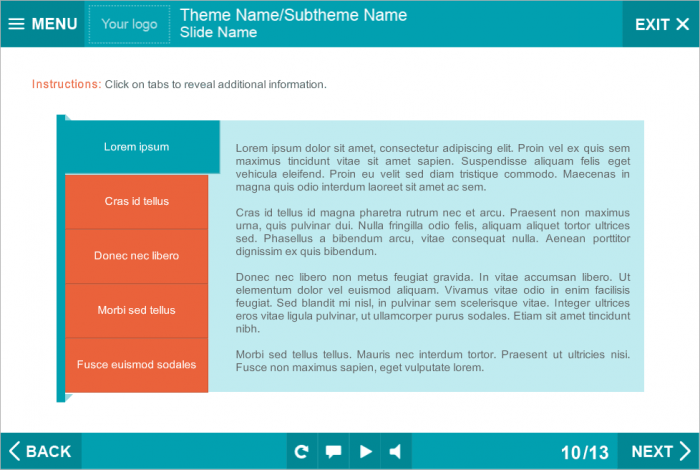
Task: Exit the course with EXIT X
Action: pyautogui.click(x=661, y=24)
